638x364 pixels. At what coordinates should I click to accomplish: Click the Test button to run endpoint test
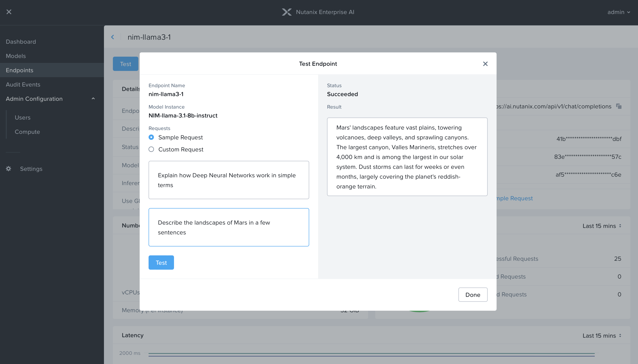point(161,262)
